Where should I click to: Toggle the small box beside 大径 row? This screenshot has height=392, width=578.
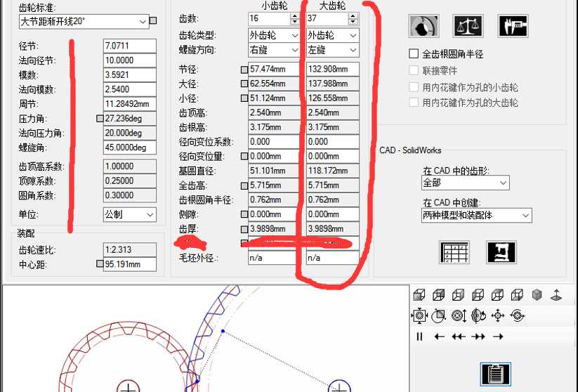point(244,84)
